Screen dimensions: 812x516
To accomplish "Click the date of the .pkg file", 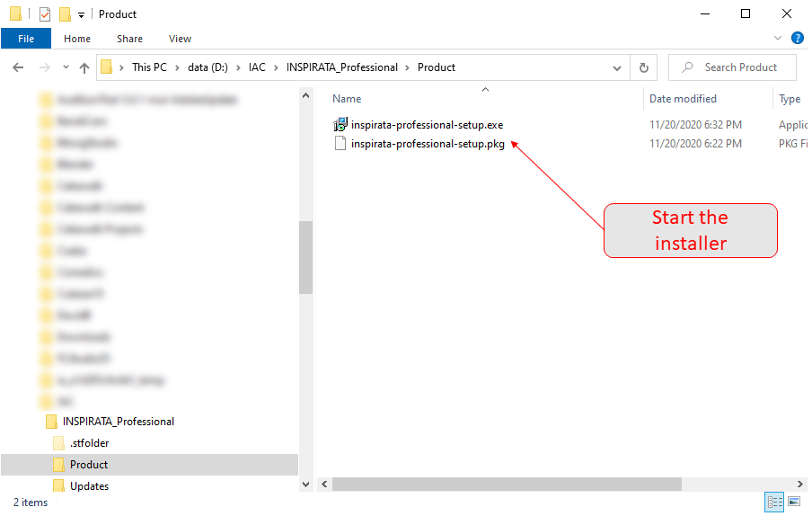I will tap(695, 144).
